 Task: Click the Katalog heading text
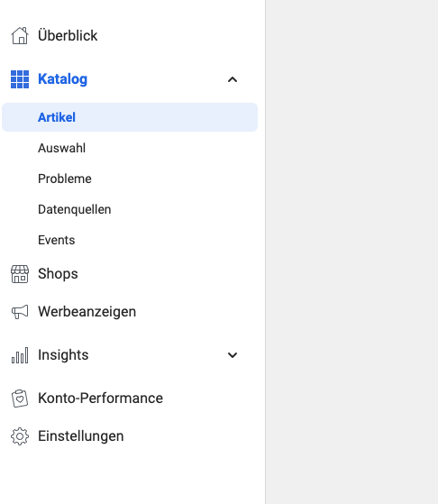(63, 79)
